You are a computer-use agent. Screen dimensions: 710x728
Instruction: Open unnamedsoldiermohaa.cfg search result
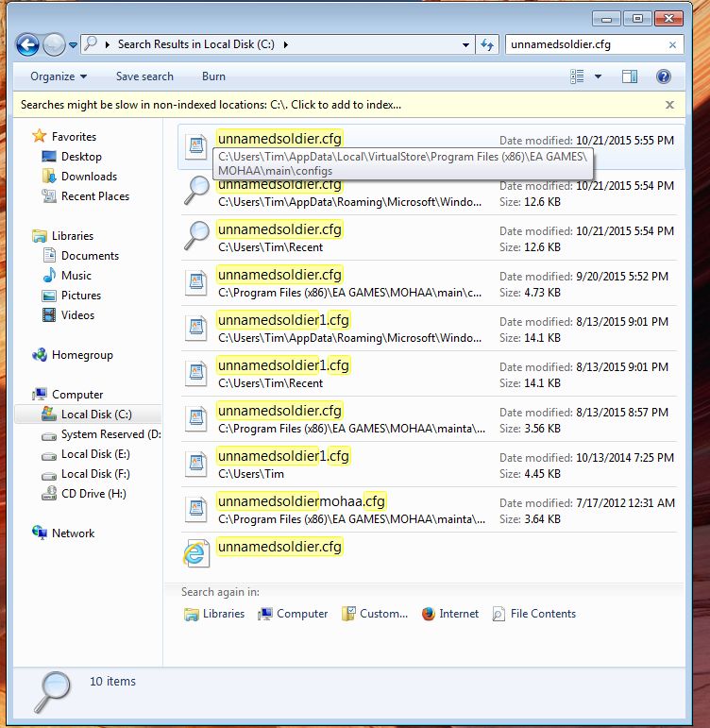point(301,501)
